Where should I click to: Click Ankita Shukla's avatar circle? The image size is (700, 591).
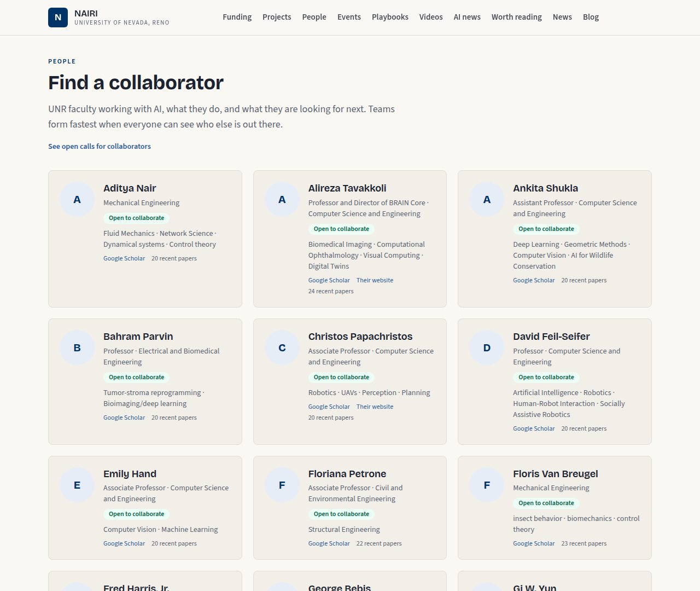[487, 199]
